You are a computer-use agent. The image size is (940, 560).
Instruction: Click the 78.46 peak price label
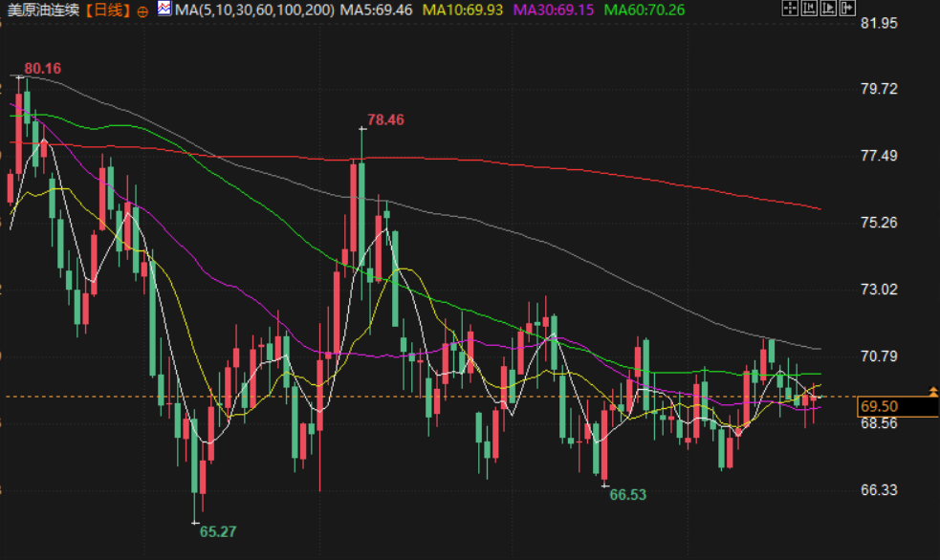click(x=385, y=119)
